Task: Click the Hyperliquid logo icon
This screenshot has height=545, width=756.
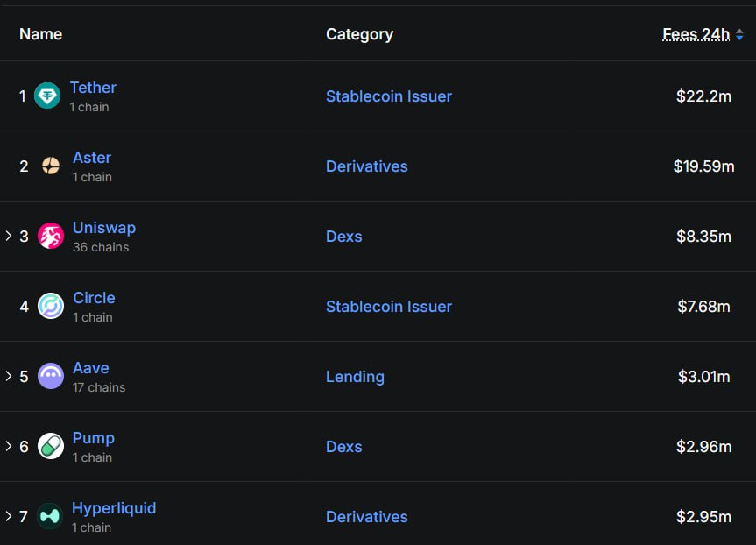Action: click(50, 516)
